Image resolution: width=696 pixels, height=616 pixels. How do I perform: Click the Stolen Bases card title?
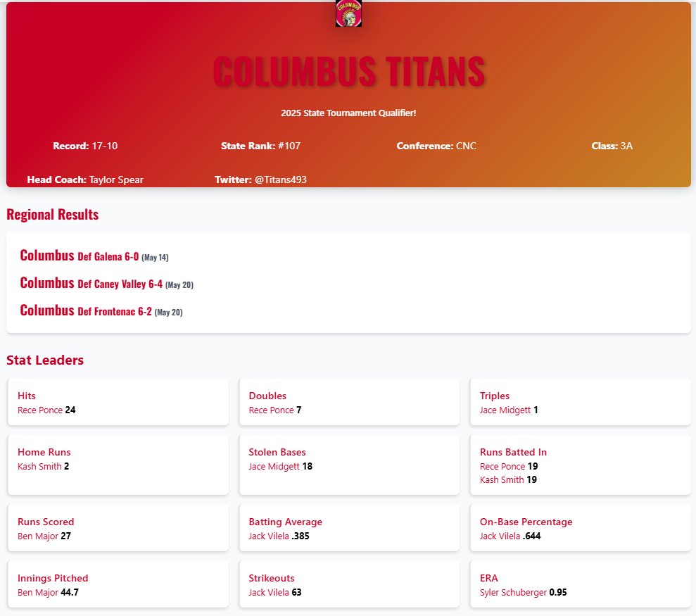click(x=277, y=452)
